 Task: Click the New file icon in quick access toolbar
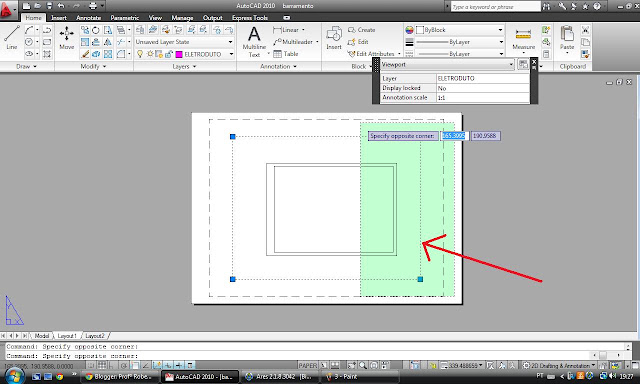26,6
